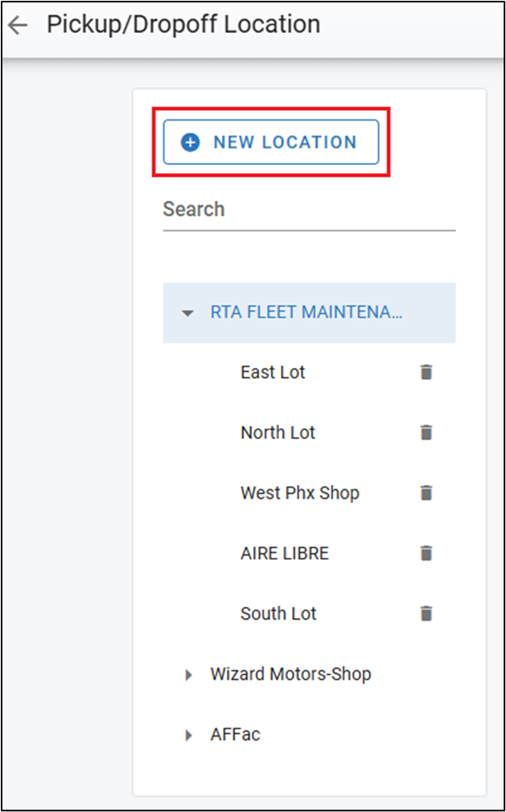Expand the Wizard Motors-Shop group
Image resolution: width=506 pixels, height=812 pixels.
[189, 675]
